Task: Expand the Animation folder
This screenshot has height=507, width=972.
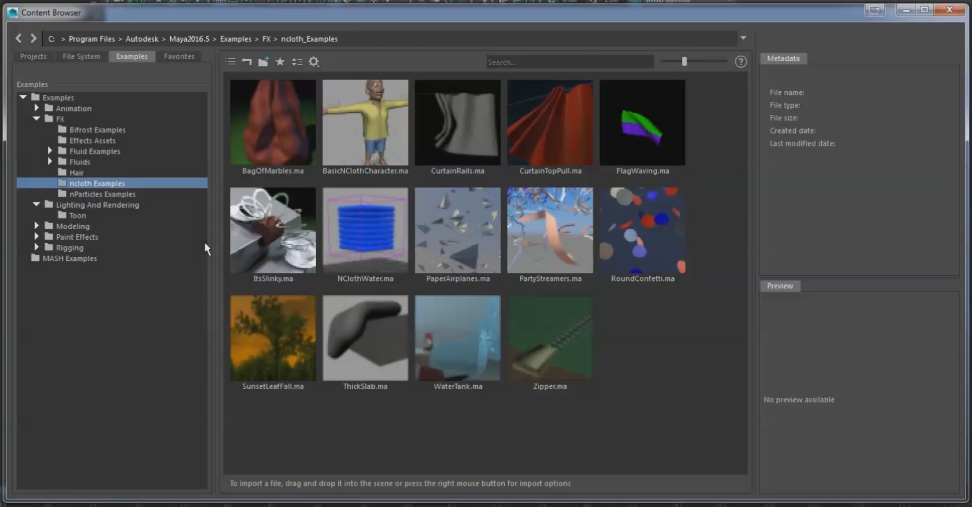Action: click(37, 108)
